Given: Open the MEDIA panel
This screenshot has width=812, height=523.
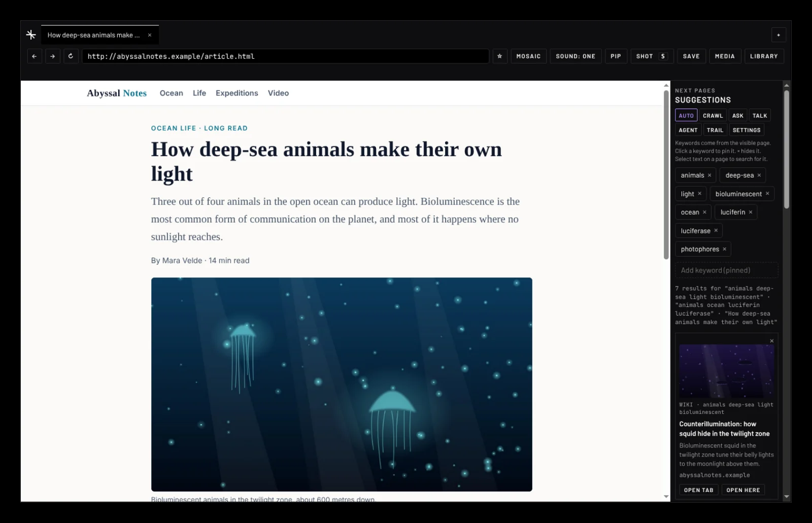Looking at the screenshot, I should click(x=725, y=56).
